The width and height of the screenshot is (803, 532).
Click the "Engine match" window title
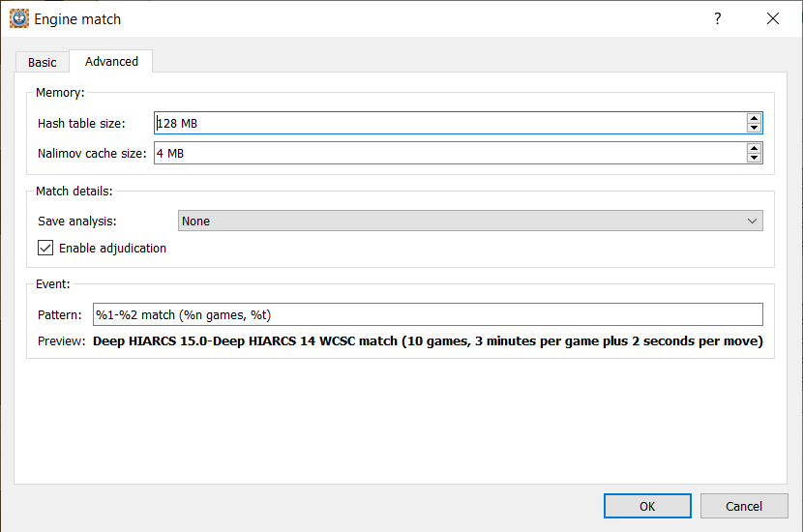point(78,19)
